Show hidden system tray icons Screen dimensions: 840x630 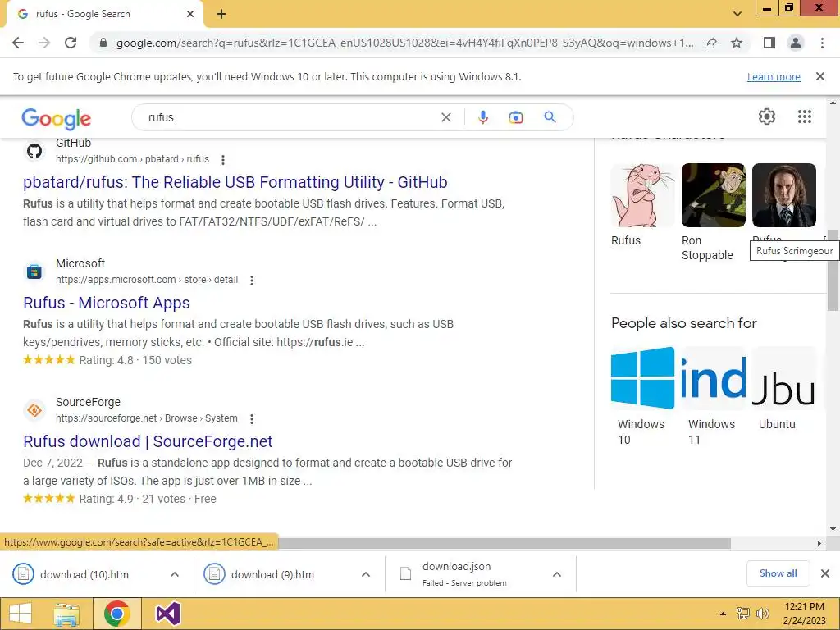pos(723,614)
